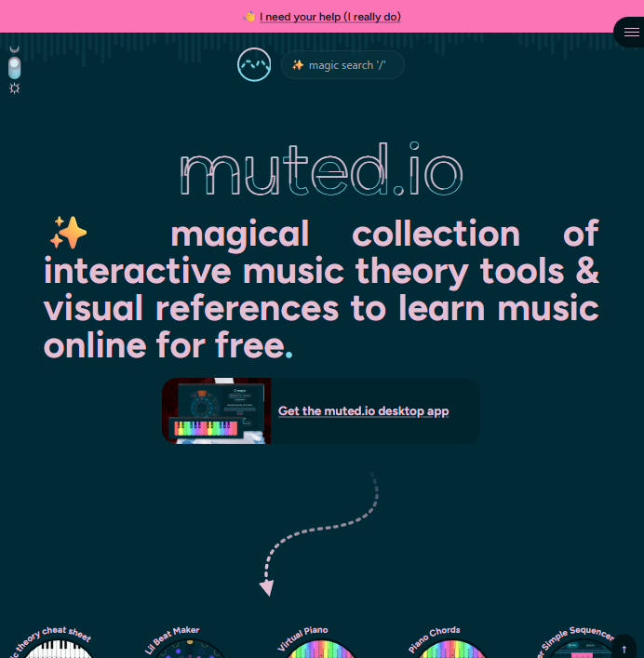Click the large muted.io outlined title
Viewport: 644px width, 658px height.
click(x=321, y=169)
